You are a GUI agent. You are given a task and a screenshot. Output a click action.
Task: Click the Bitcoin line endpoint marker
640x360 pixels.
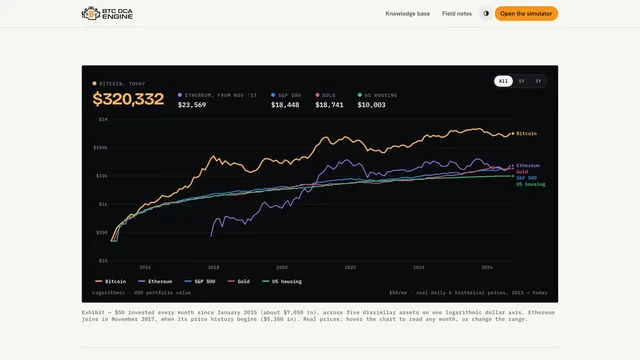513,133
